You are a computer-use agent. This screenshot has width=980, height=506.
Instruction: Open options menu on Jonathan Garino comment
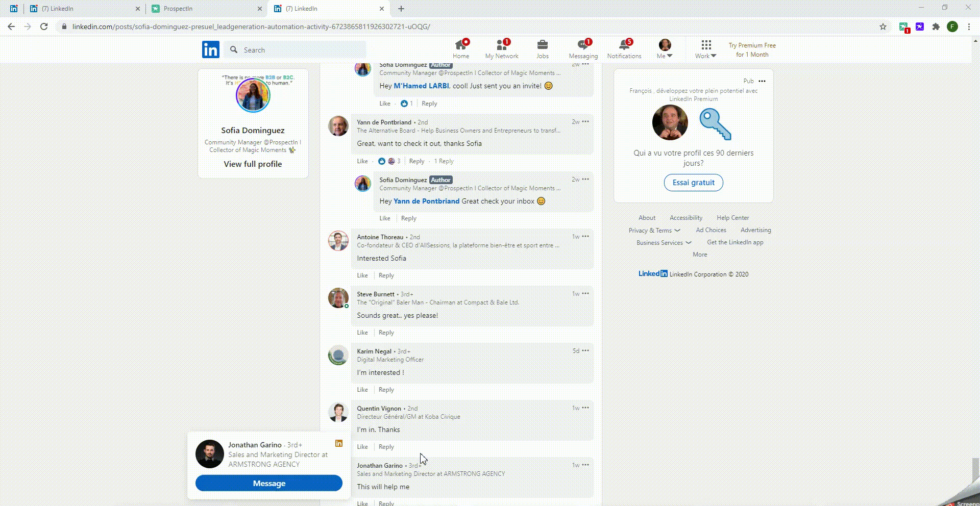pyautogui.click(x=585, y=465)
